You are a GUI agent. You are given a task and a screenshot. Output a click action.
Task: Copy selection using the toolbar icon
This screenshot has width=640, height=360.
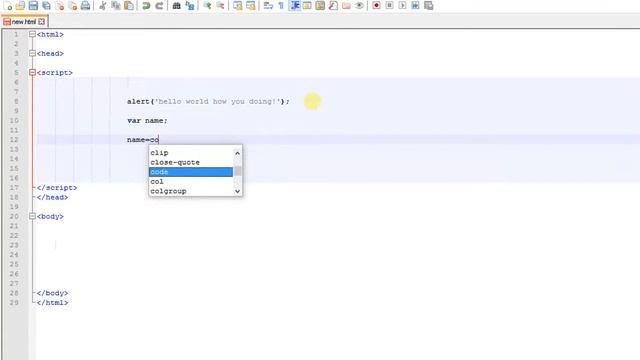coord(116,5)
